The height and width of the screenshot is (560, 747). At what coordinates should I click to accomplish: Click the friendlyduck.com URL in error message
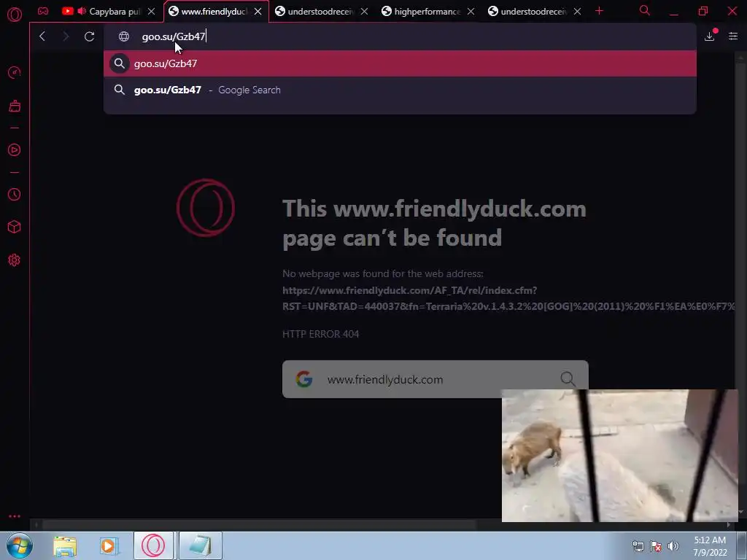(x=508, y=298)
